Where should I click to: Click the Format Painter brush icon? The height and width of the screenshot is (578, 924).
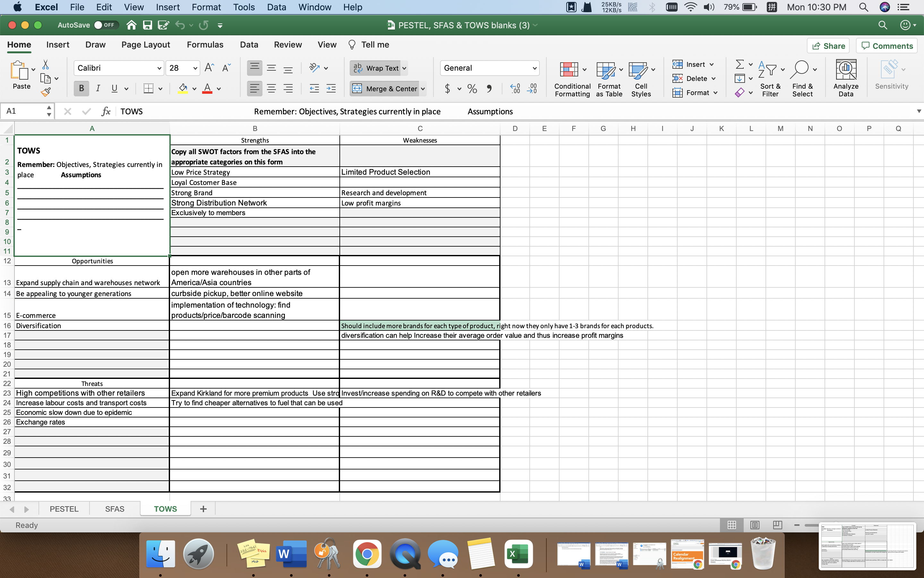46,92
